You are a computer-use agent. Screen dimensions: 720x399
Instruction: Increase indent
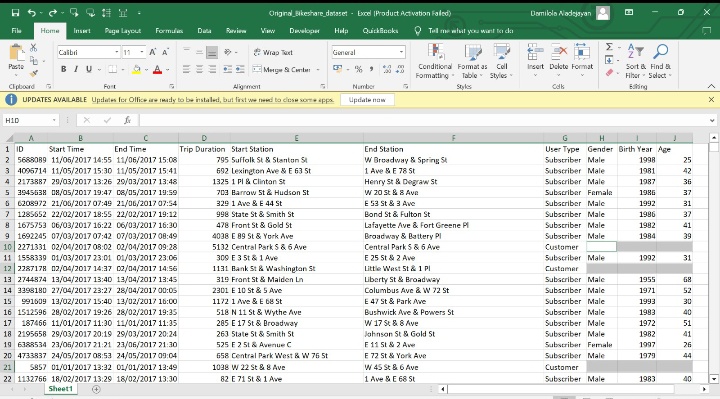[x=240, y=69]
